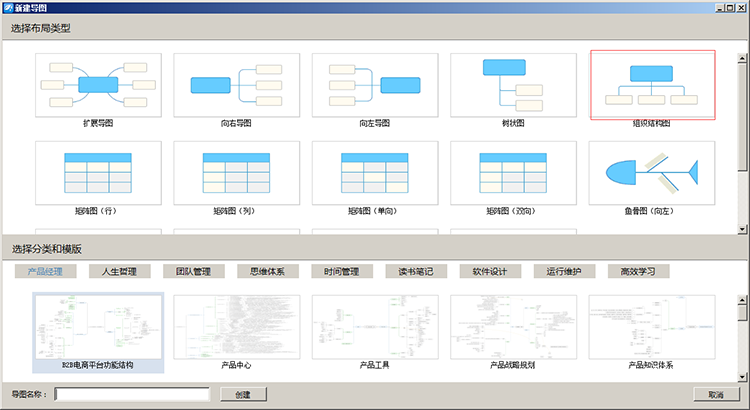Choose the 组织结构图 layout
This screenshot has height=410, width=750.
tap(652, 84)
